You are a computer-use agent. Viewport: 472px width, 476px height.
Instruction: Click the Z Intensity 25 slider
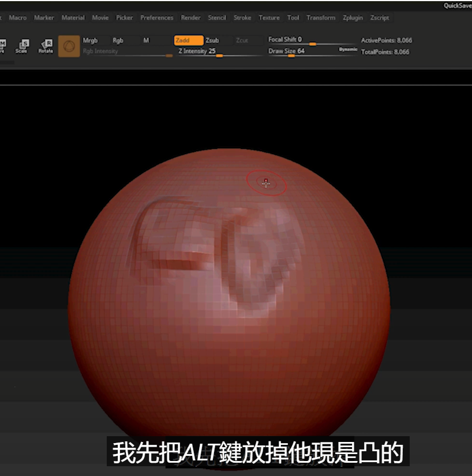tap(220, 51)
